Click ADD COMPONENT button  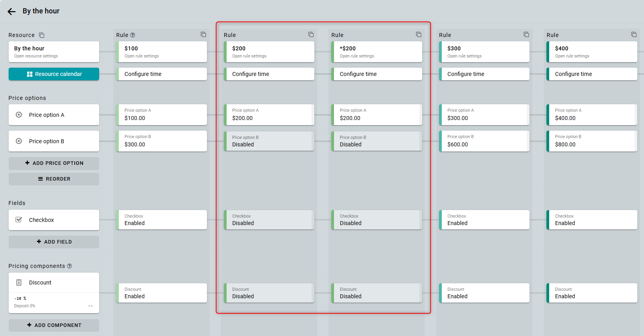click(54, 325)
